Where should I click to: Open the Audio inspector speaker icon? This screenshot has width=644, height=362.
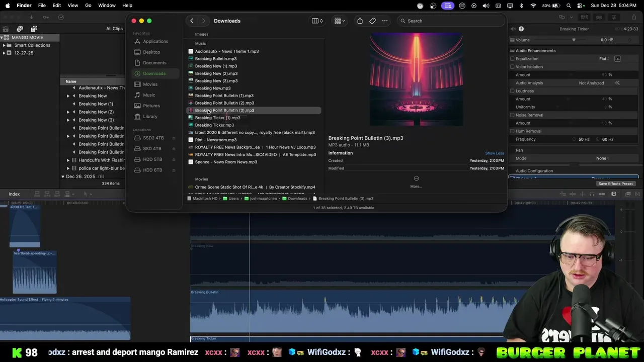click(x=513, y=29)
